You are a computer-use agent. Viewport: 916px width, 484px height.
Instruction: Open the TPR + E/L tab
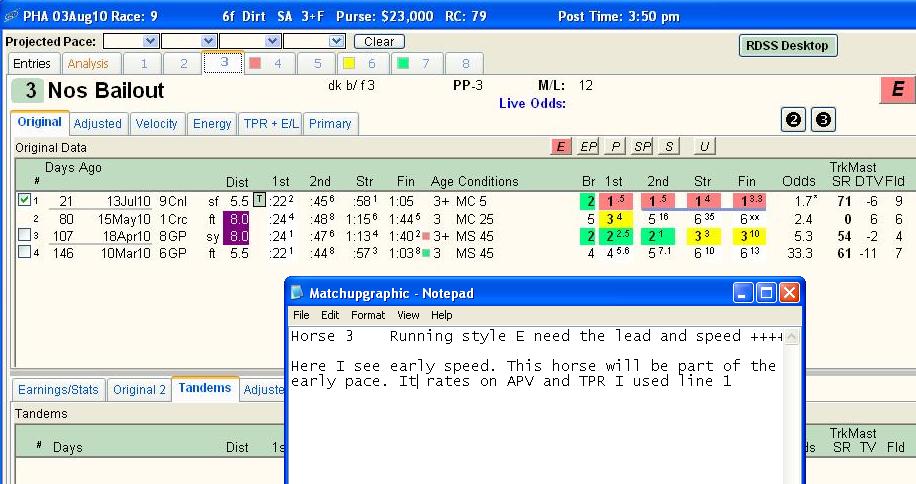[270, 124]
